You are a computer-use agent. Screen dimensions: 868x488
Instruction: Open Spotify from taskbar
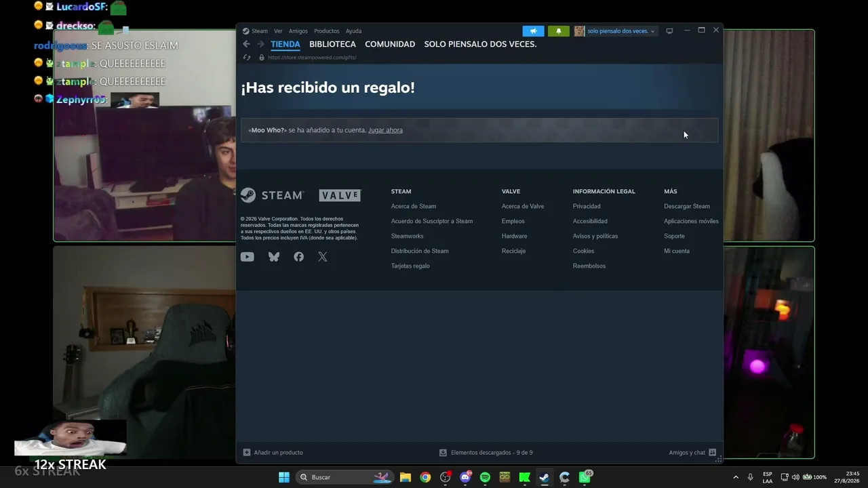[x=485, y=477]
